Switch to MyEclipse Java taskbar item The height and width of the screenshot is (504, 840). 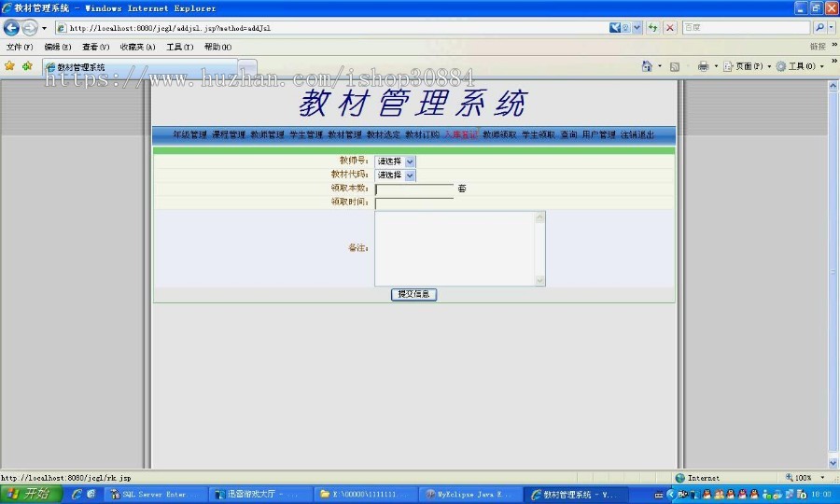coord(469,495)
